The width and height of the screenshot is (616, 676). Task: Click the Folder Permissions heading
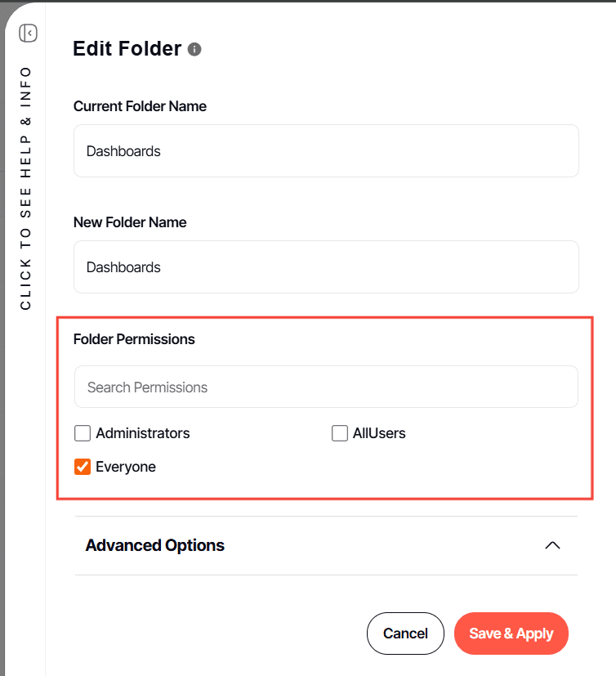click(x=134, y=339)
